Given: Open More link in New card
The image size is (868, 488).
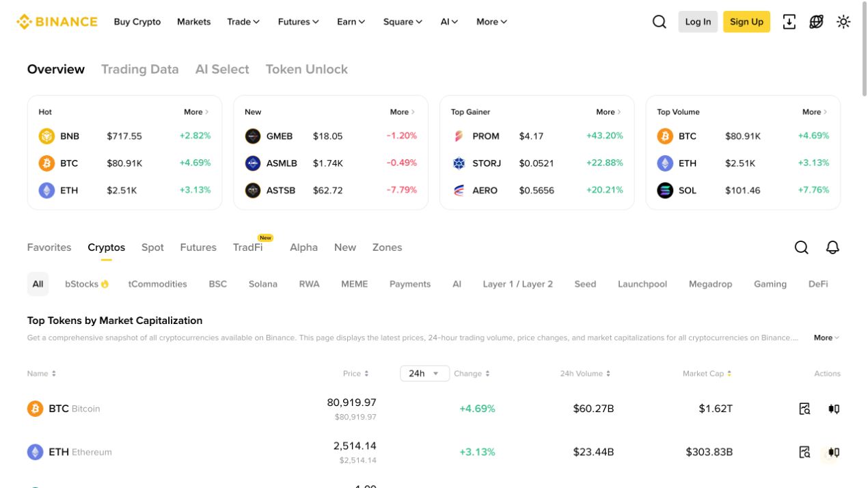Looking at the screenshot, I should pos(403,112).
